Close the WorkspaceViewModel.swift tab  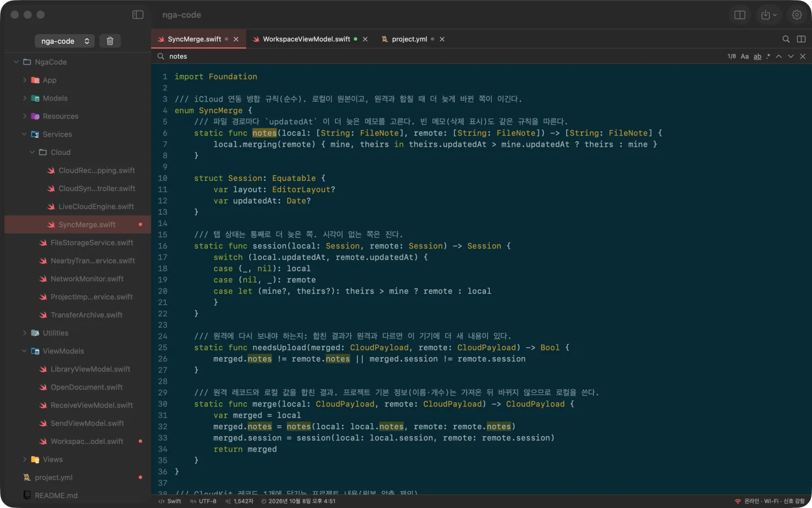[365, 39]
